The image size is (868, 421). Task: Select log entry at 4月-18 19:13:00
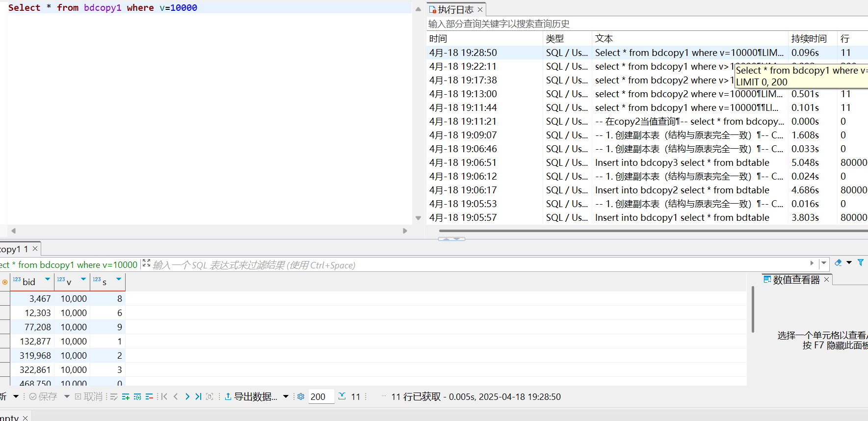[647, 94]
